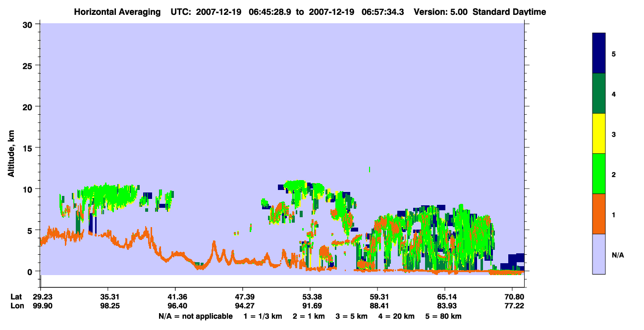Click the colorbar label N/A

pyautogui.click(x=617, y=255)
